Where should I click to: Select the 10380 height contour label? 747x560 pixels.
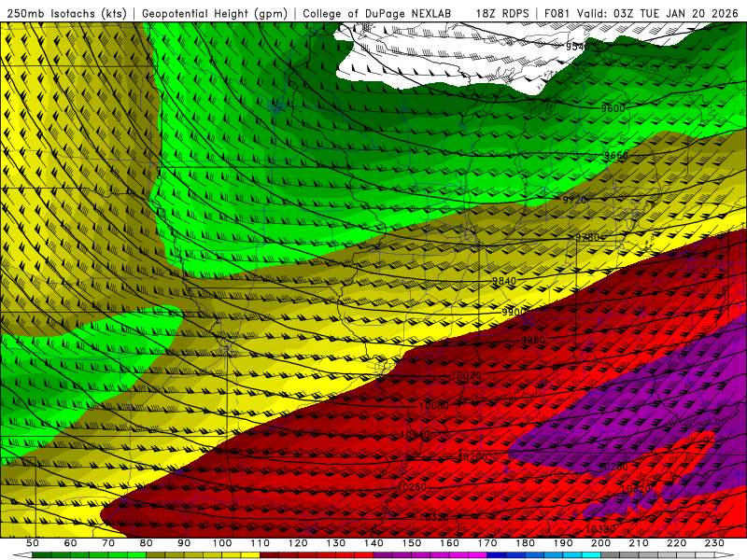(x=599, y=529)
